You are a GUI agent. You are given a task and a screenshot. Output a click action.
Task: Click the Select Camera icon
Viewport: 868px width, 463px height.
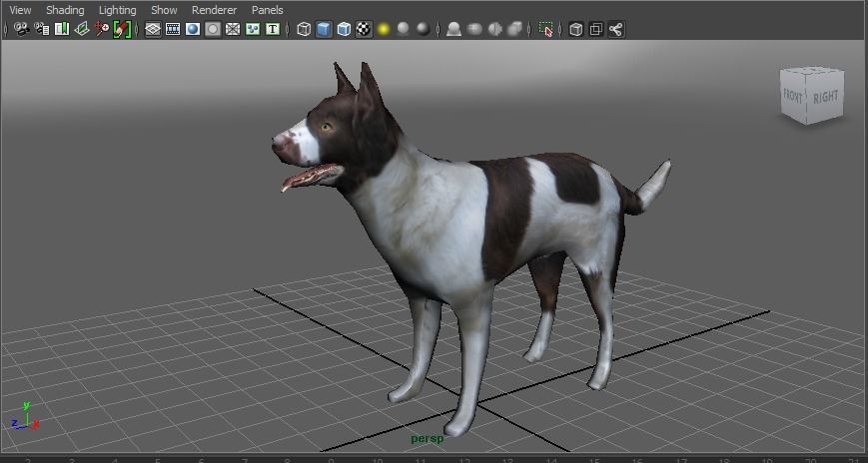click(22, 29)
